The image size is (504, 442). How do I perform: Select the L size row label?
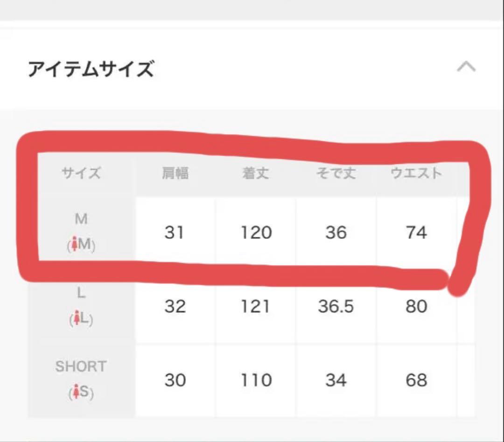[81, 293]
